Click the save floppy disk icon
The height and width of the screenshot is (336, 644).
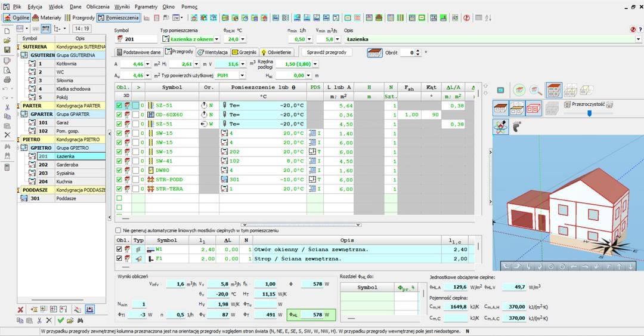tap(7, 50)
